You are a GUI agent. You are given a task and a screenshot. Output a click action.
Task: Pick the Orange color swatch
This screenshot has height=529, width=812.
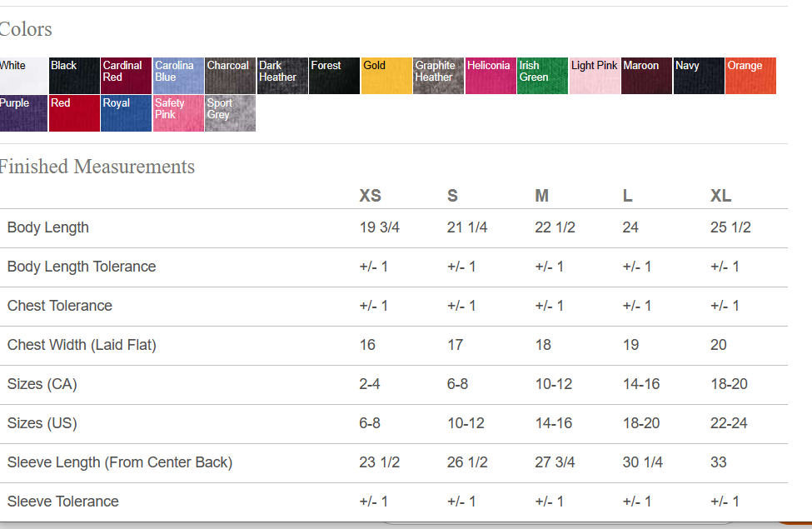[x=750, y=76]
